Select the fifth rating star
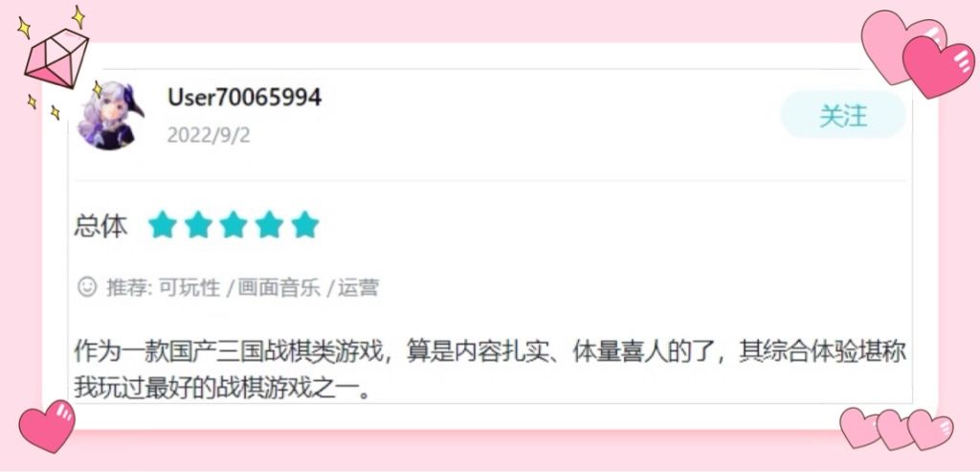 coord(305,224)
